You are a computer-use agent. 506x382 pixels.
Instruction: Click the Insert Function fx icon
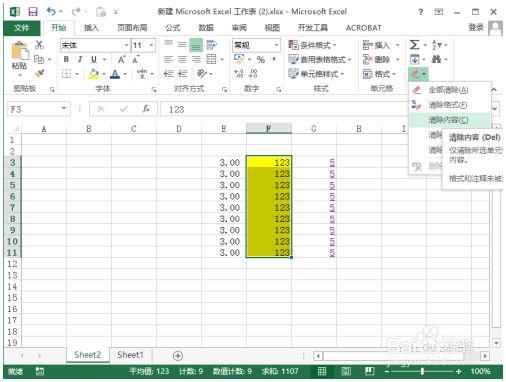[x=146, y=109]
